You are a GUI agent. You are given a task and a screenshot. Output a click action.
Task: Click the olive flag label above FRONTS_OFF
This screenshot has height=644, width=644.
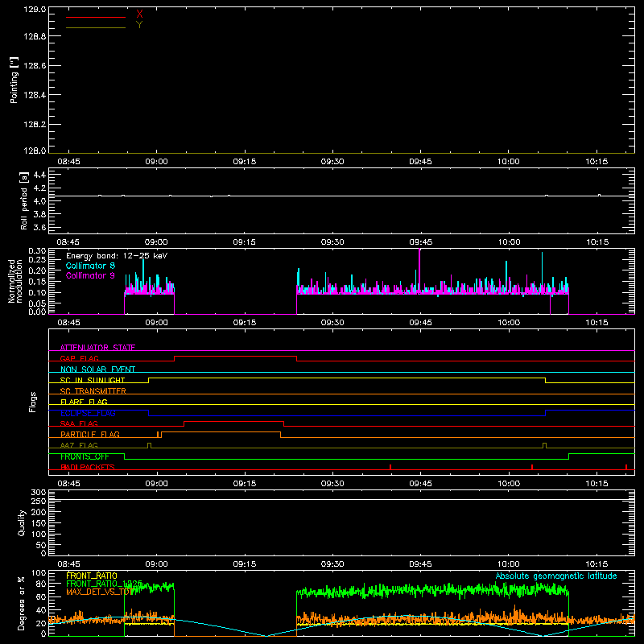tap(79, 445)
